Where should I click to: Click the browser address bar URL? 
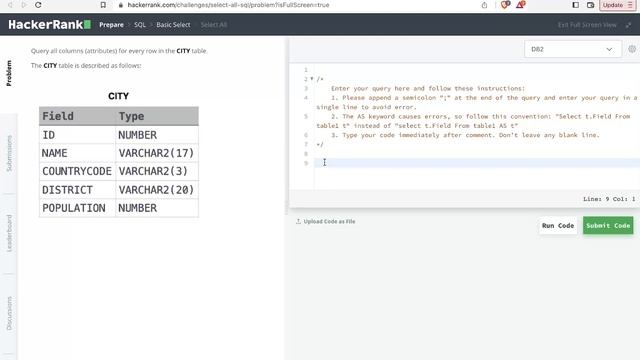228,5
